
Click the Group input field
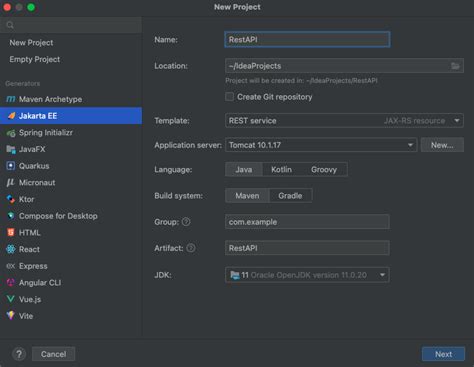(307, 222)
